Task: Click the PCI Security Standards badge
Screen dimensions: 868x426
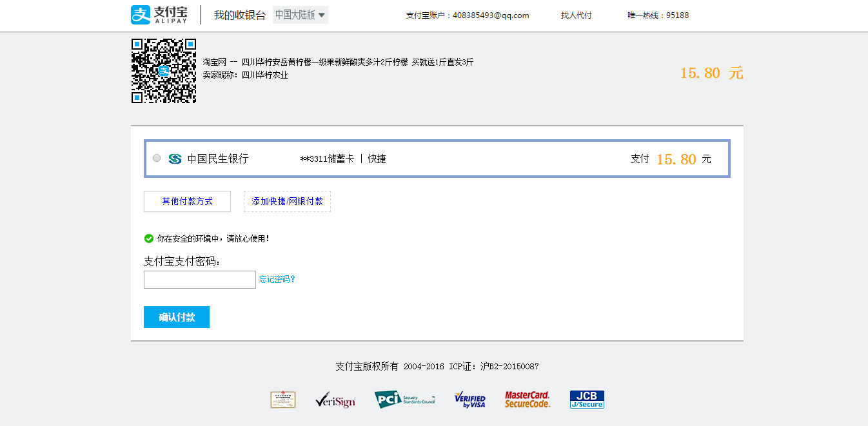Action: click(x=405, y=400)
